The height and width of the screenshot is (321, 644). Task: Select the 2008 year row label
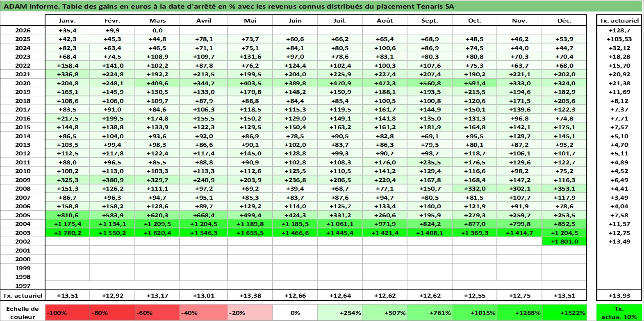23,189
